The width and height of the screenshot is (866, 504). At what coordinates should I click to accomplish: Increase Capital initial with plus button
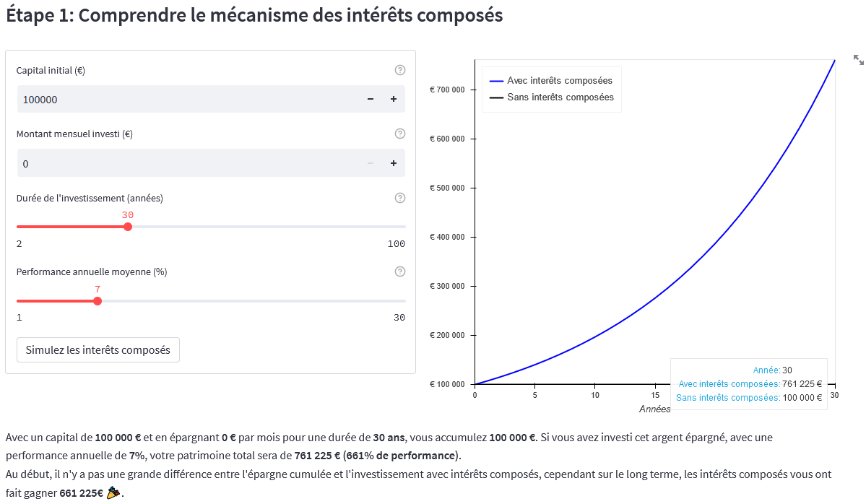coord(394,100)
